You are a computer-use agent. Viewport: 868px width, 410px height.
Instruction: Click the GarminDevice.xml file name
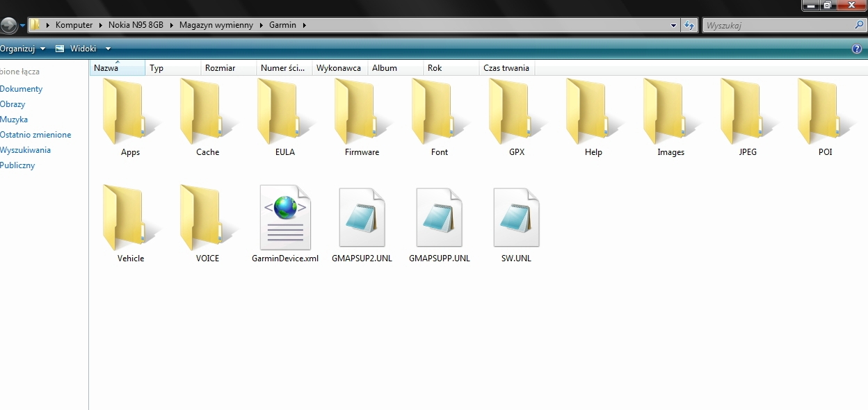pyautogui.click(x=285, y=259)
